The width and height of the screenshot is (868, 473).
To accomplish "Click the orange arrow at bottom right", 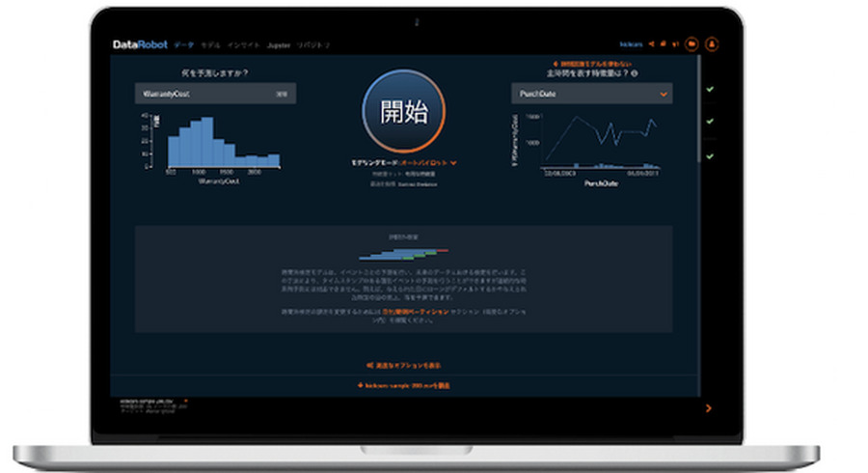I will click(710, 408).
